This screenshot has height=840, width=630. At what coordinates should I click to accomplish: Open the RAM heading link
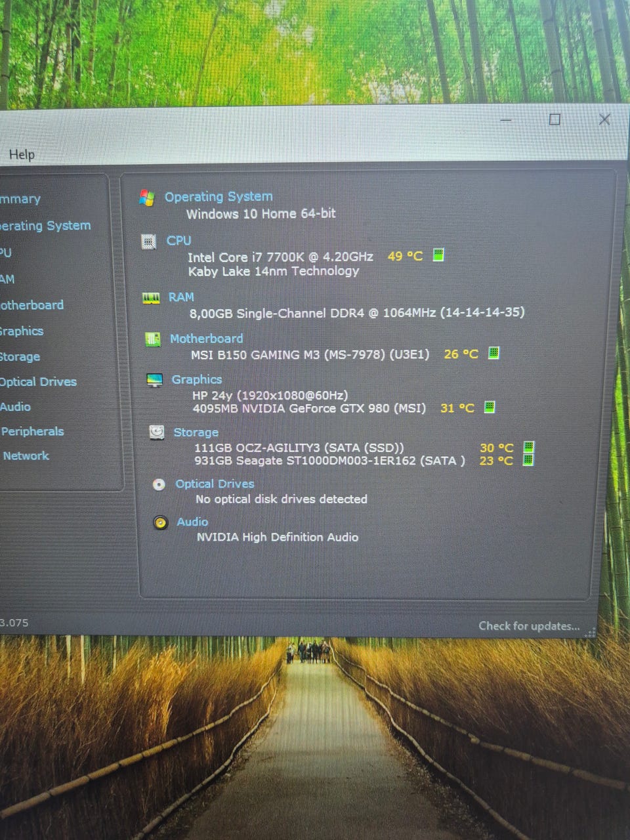click(181, 297)
